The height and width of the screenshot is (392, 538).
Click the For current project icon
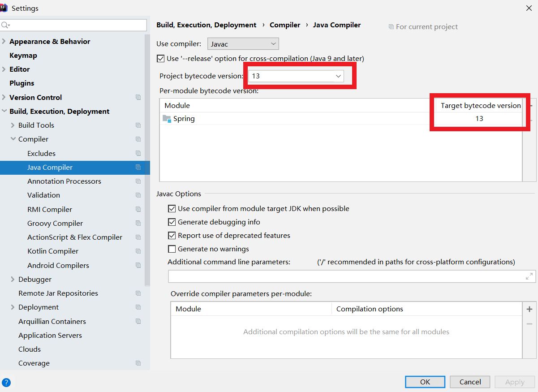[x=391, y=27]
